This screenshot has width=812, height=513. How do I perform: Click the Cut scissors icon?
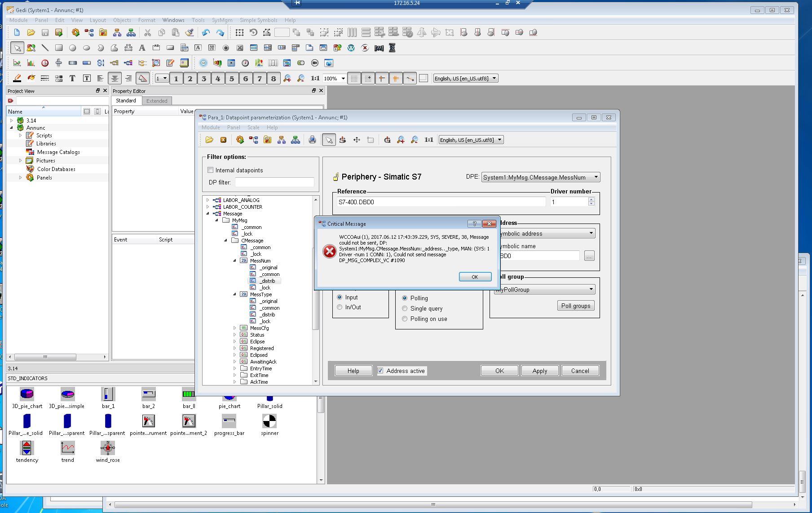pos(147,32)
